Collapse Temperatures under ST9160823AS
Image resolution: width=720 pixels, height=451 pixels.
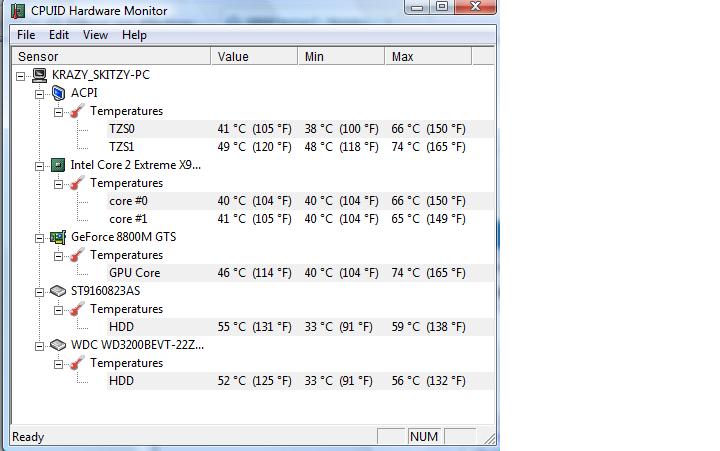coord(58,310)
